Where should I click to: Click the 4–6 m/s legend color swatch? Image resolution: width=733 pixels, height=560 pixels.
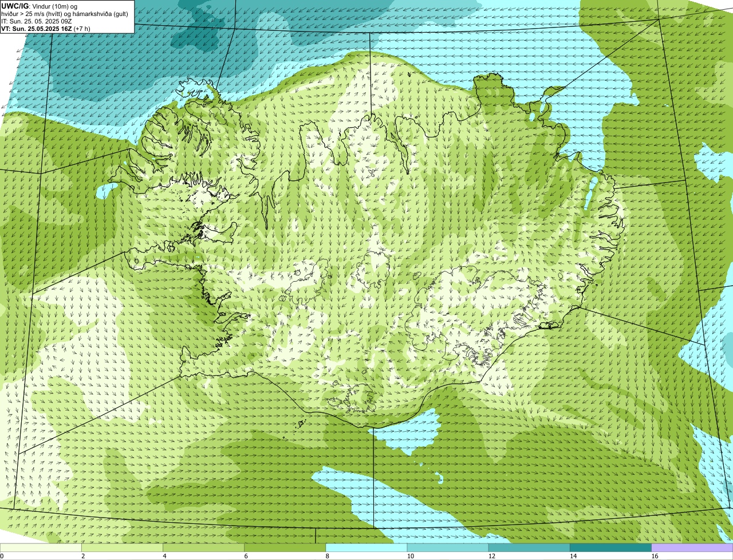[x=204, y=548]
